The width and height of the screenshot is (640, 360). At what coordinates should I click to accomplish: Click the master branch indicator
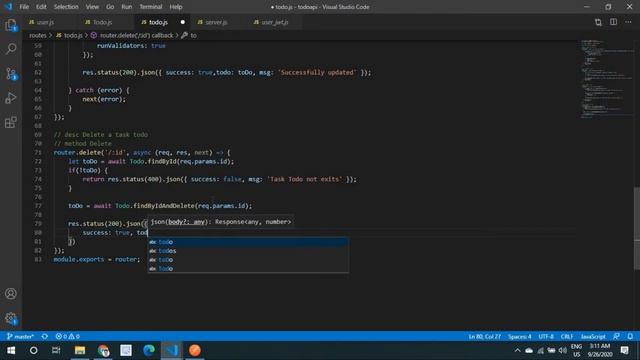point(20,336)
